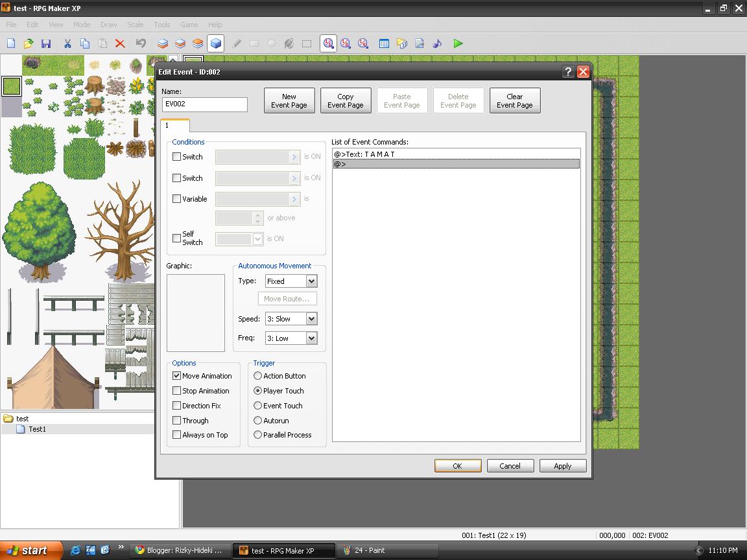Uncheck the Move Animation option
Viewport: 747px width, 560px height.
pyautogui.click(x=176, y=376)
